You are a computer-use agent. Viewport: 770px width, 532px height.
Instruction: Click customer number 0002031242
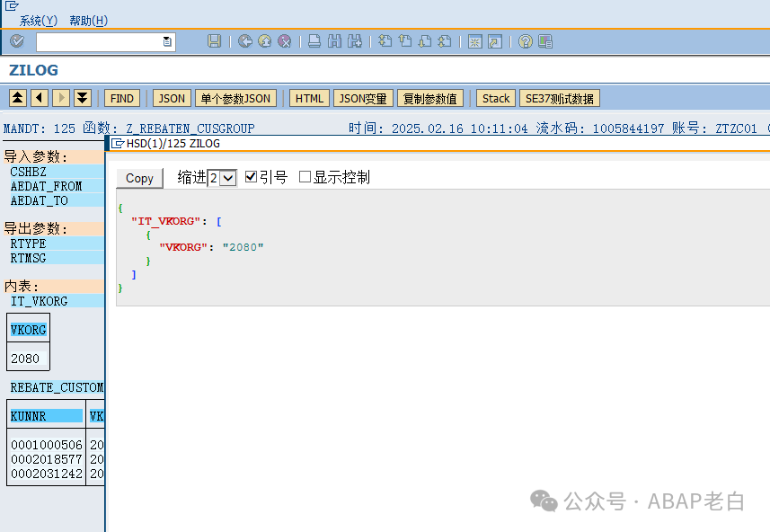tap(47, 474)
